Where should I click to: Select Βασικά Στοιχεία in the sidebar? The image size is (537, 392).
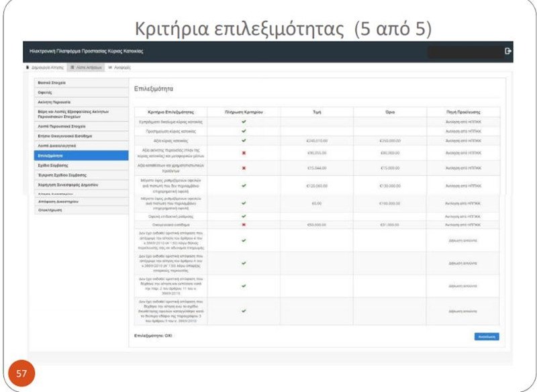pyautogui.click(x=52, y=83)
